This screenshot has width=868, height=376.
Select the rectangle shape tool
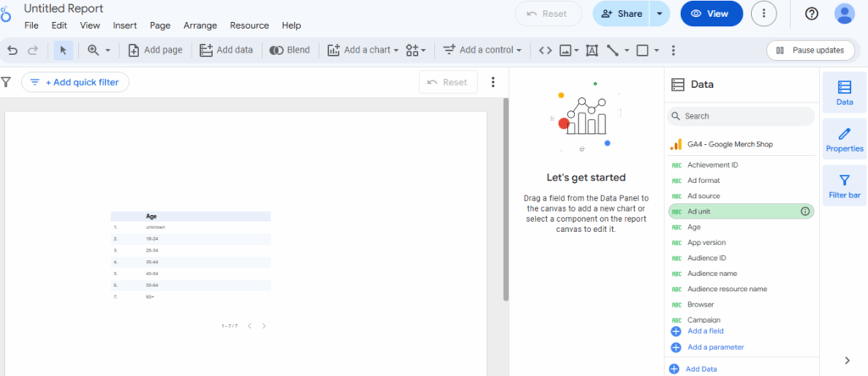coord(643,50)
